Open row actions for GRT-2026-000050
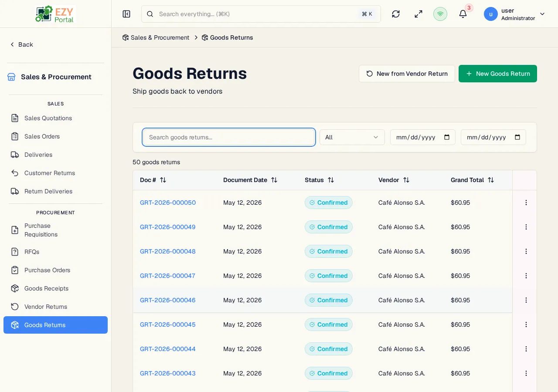This screenshot has height=392, width=558. click(x=526, y=203)
